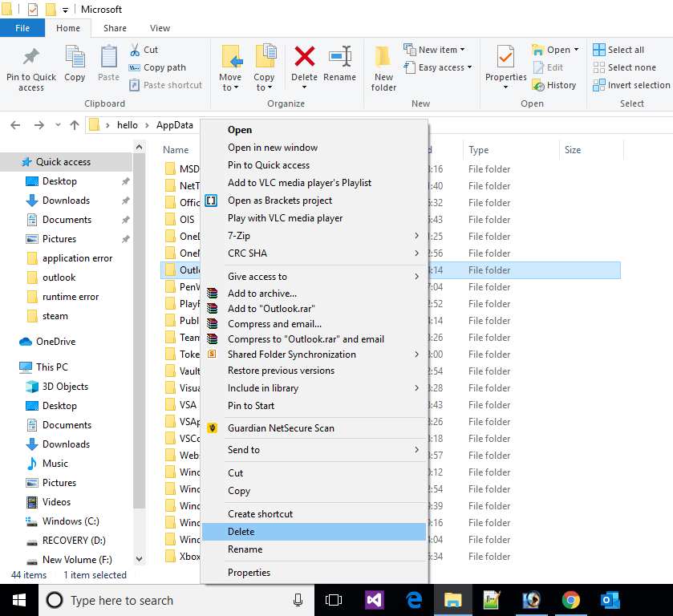Select Restore previous versions
This screenshot has height=616, width=673.
click(314, 371)
